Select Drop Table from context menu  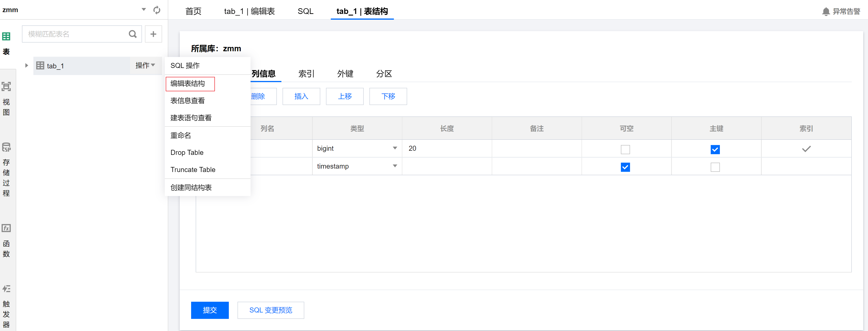click(187, 152)
